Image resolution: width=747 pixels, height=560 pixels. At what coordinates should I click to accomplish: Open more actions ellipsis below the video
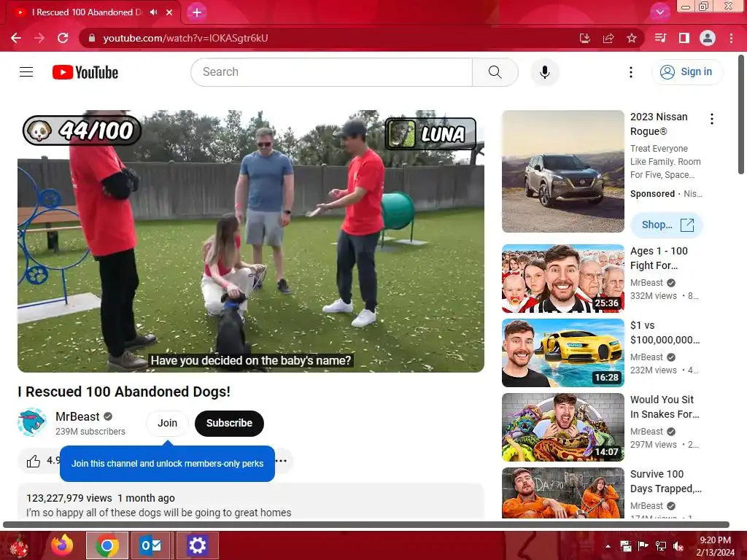pyautogui.click(x=282, y=461)
